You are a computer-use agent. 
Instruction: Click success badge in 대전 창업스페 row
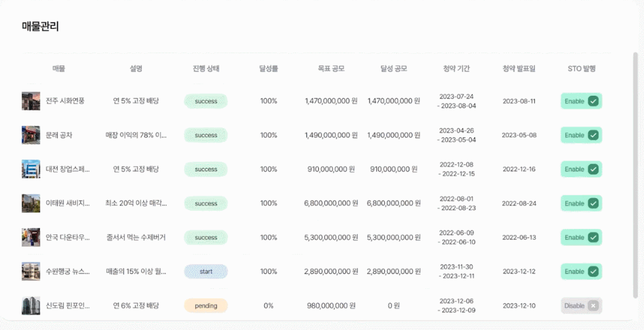(206, 169)
